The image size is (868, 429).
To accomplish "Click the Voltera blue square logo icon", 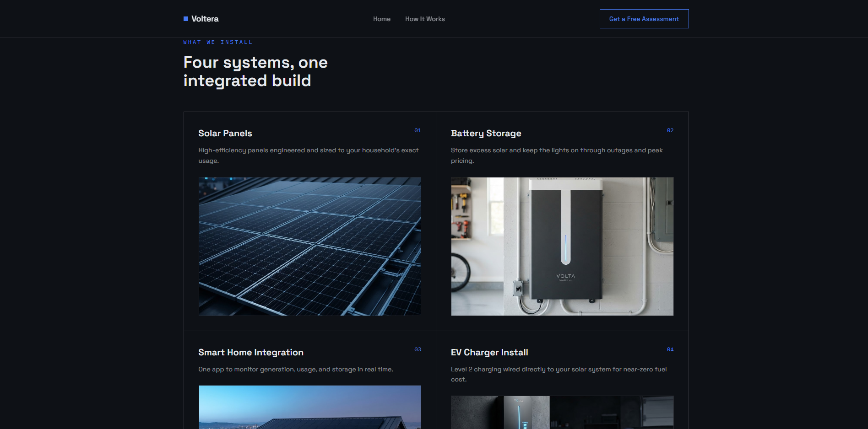I will pyautogui.click(x=186, y=19).
